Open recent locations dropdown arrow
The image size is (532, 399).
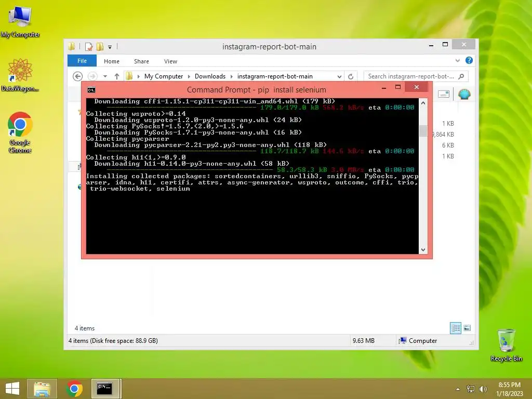point(105,76)
